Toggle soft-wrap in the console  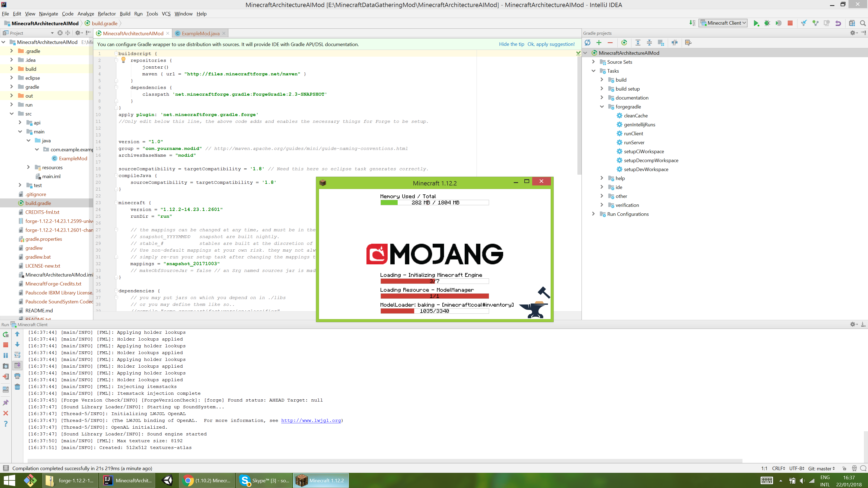17,354
